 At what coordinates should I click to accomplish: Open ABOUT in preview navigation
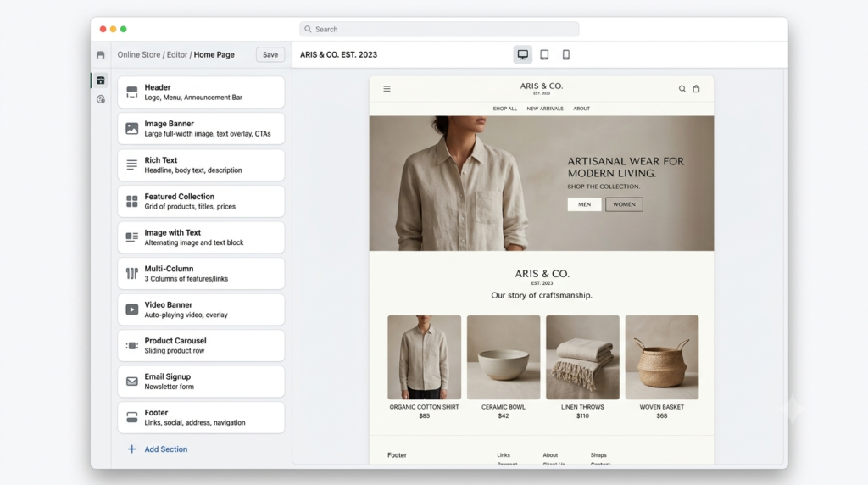click(x=581, y=109)
